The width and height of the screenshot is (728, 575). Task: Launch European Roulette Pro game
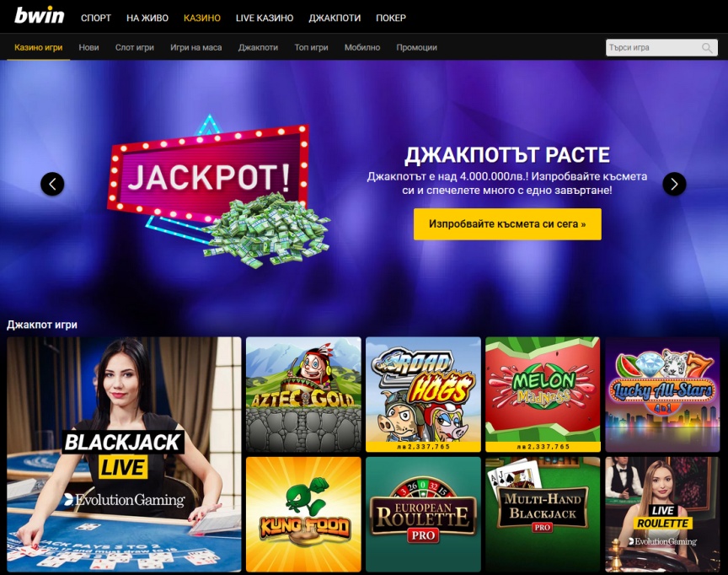[423, 514]
